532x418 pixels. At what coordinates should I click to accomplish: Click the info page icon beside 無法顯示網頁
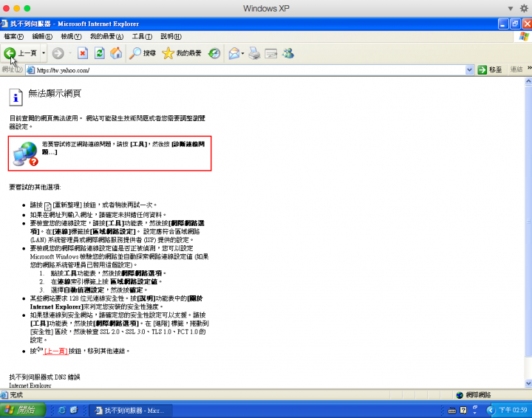pyautogui.click(x=16, y=97)
